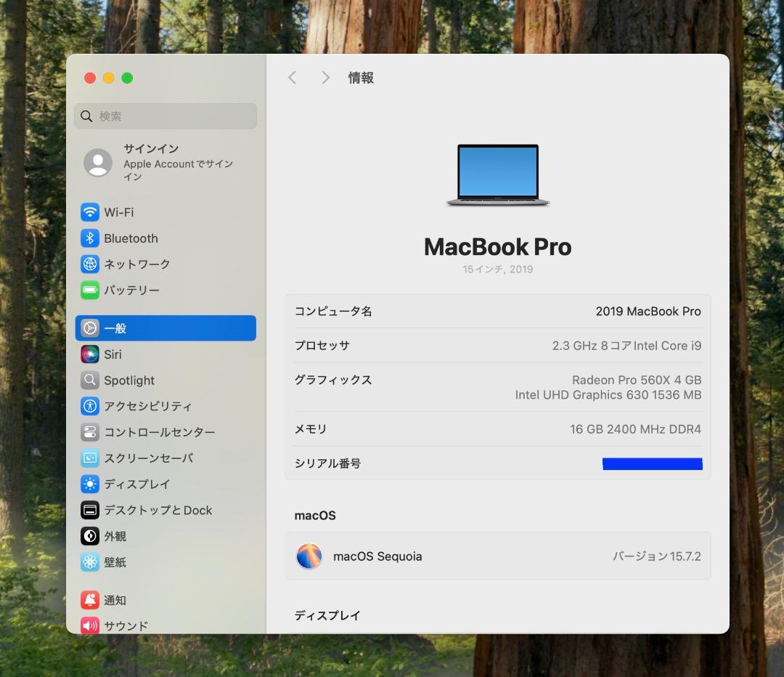Open the Wi-Fi settings icon

pyautogui.click(x=90, y=212)
